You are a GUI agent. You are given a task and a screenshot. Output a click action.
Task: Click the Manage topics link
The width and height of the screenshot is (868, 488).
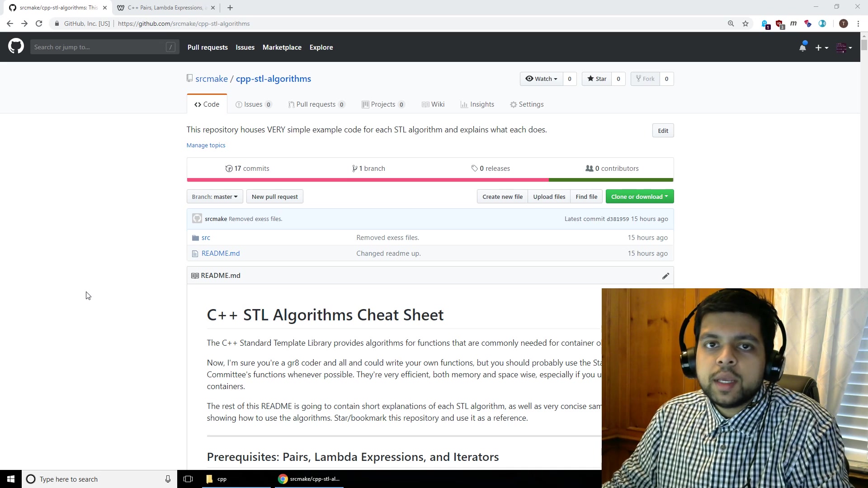(206, 145)
